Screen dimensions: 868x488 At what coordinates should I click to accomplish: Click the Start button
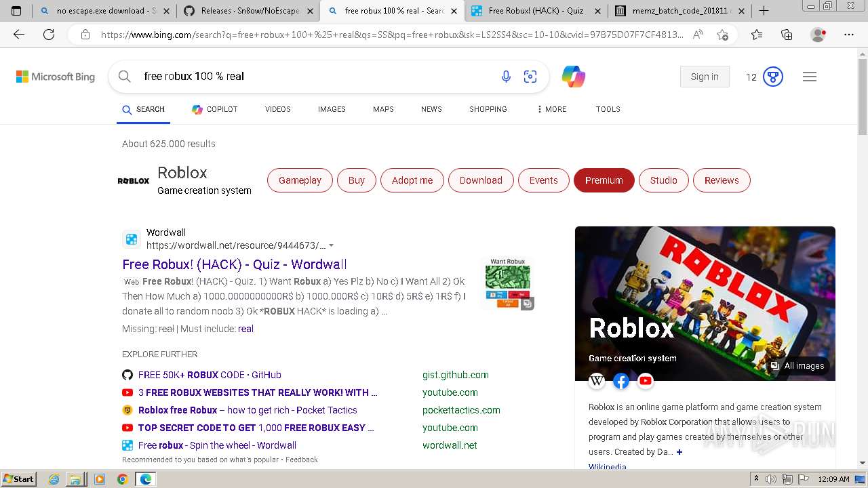point(19,479)
